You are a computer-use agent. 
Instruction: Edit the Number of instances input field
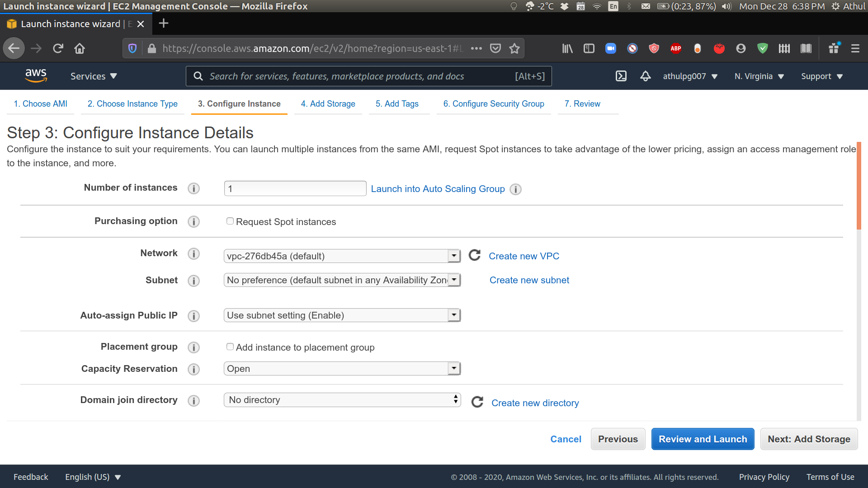[294, 188]
